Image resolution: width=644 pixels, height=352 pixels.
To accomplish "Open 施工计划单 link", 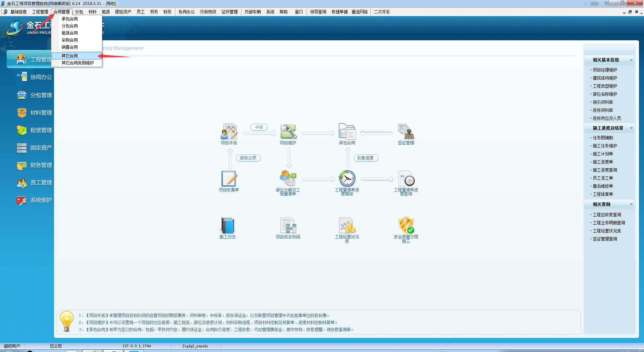I will (x=603, y=154).
